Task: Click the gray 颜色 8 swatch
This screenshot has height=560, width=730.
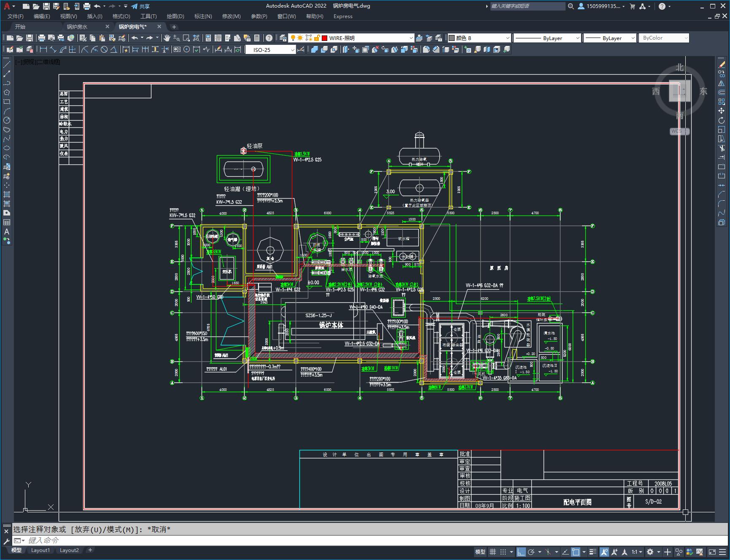Action: [452, 38]
